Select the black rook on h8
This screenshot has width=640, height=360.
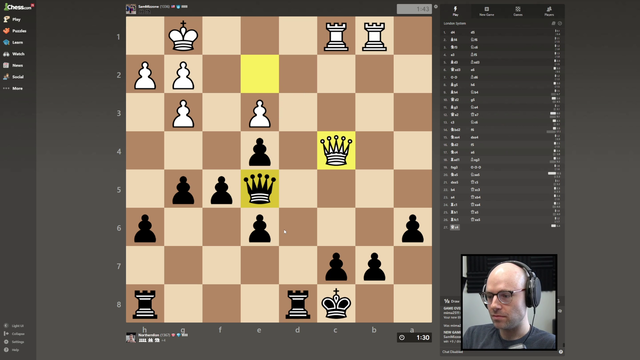pos(145,304)
